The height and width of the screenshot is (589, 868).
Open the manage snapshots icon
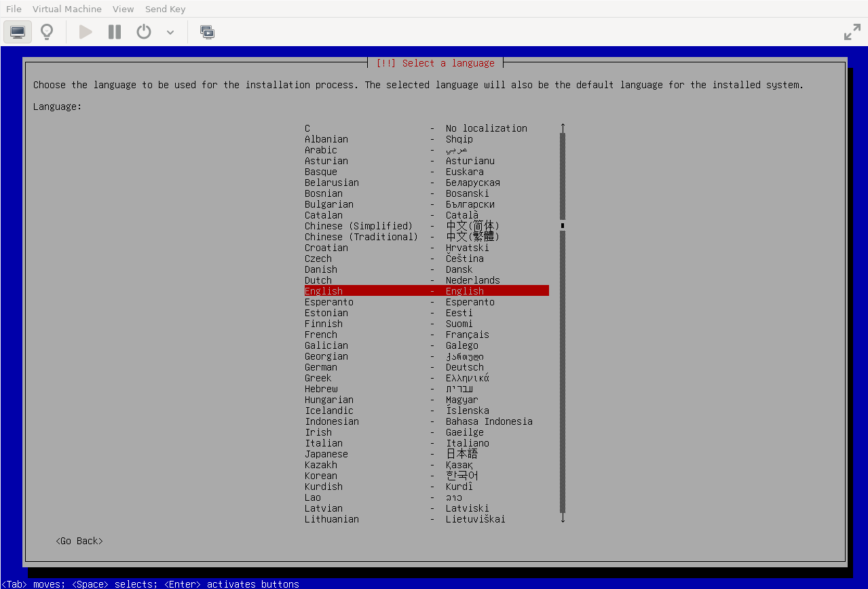(207, 32)
